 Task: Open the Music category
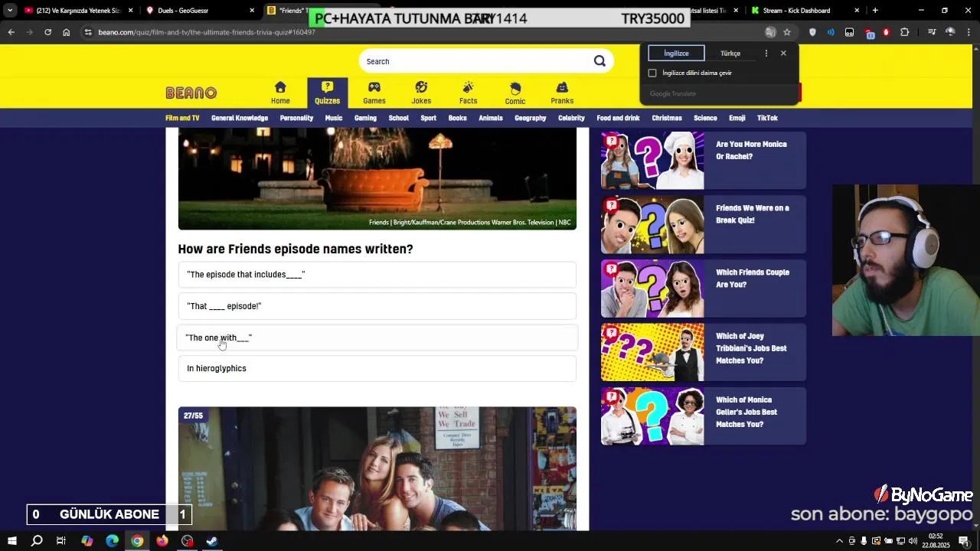pos(334,118)
